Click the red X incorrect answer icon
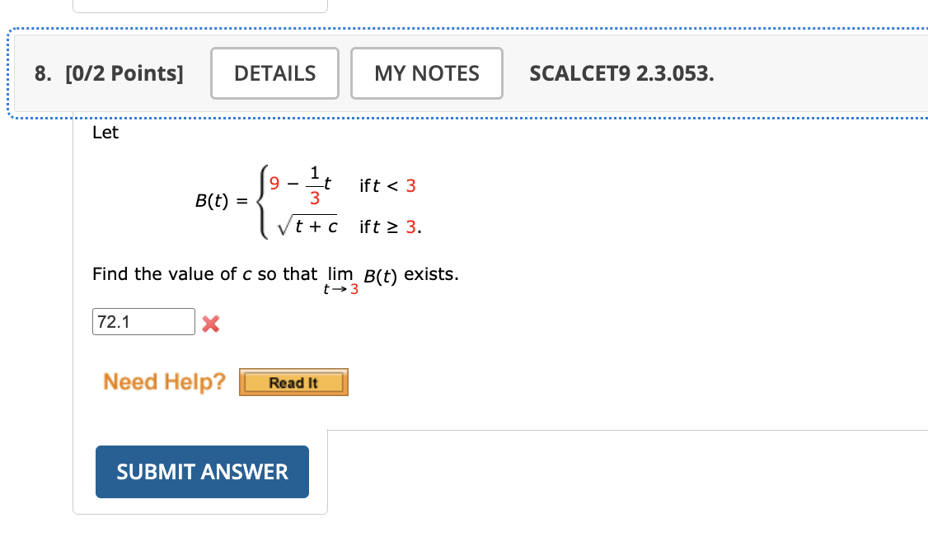 coord(211,323)
